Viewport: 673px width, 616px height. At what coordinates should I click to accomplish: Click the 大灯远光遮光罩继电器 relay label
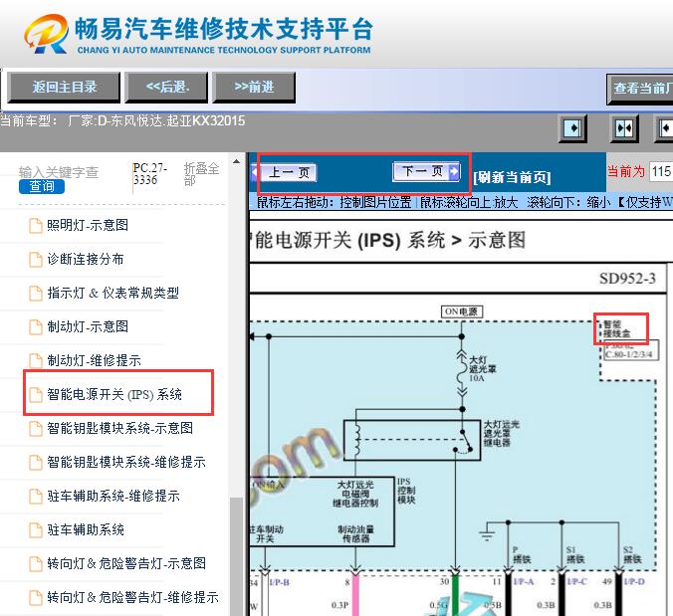point(502,433)
